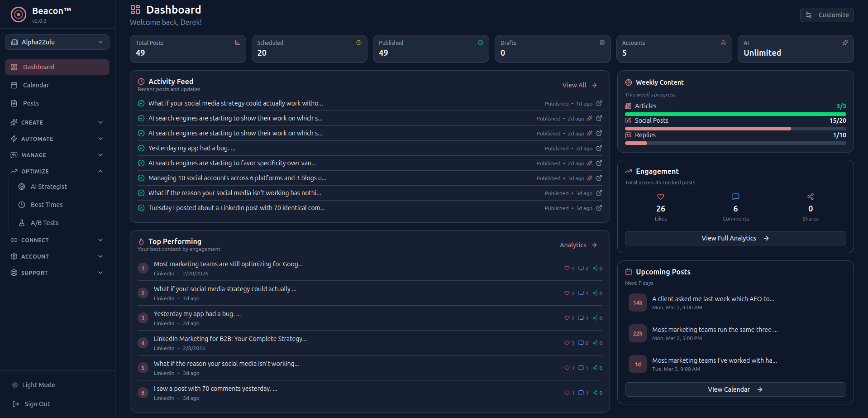Screen dimensions: 868x418
Task: Click the Scheduled stat card showing 20
Action: 309,49
